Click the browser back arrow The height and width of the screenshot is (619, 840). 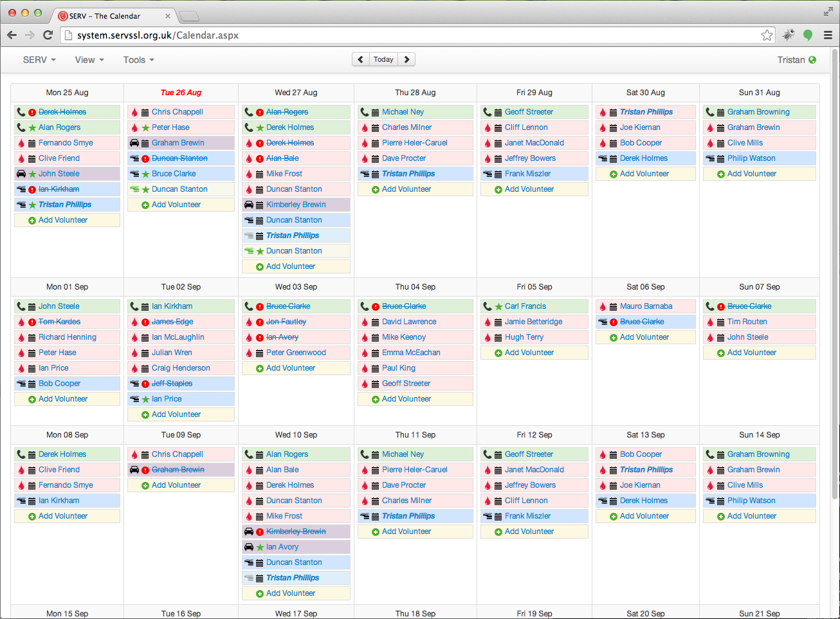pos(12,35)
